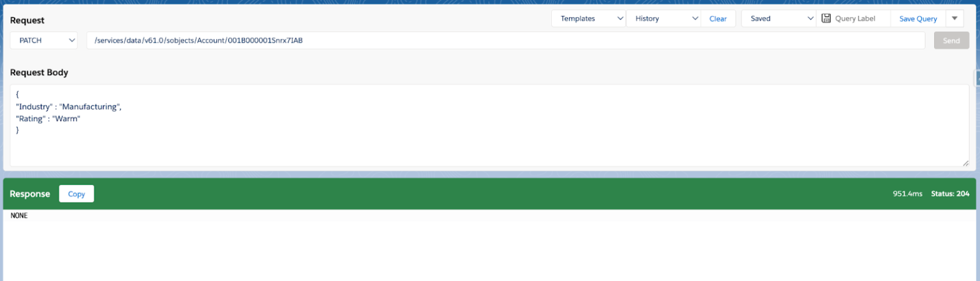
Task: Click the Clear history link
Action: [x=718, y=18]
